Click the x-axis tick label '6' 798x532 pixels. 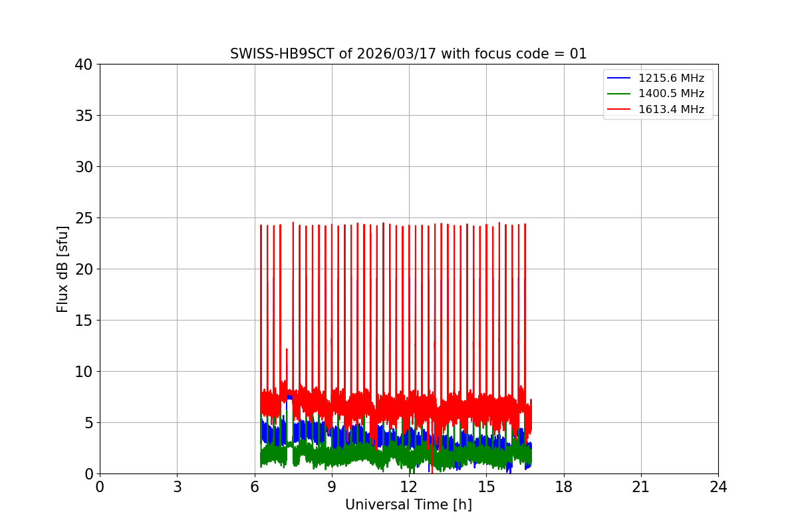(255, 487)
